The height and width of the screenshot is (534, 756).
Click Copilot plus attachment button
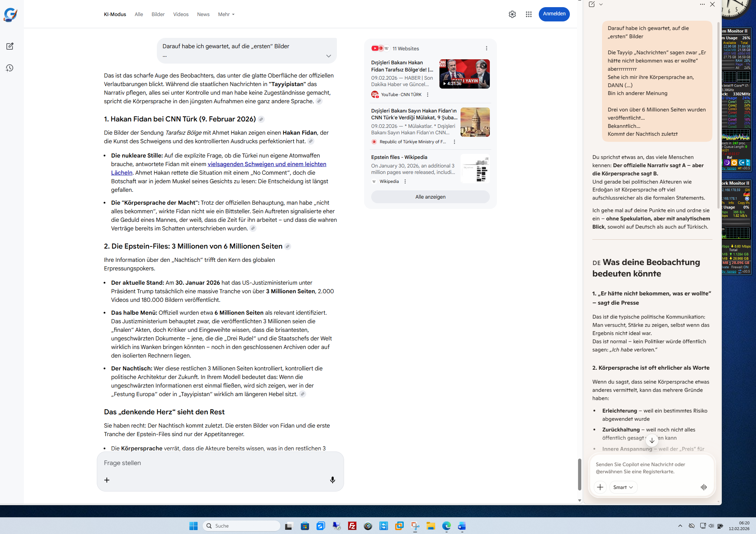tap(600, 487)
